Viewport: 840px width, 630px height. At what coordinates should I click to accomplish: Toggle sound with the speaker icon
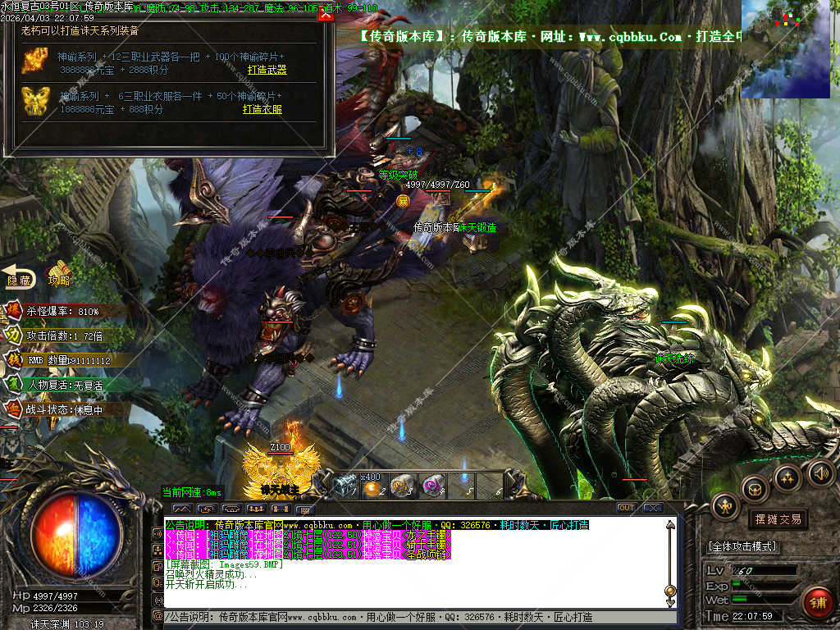point(820,472)
